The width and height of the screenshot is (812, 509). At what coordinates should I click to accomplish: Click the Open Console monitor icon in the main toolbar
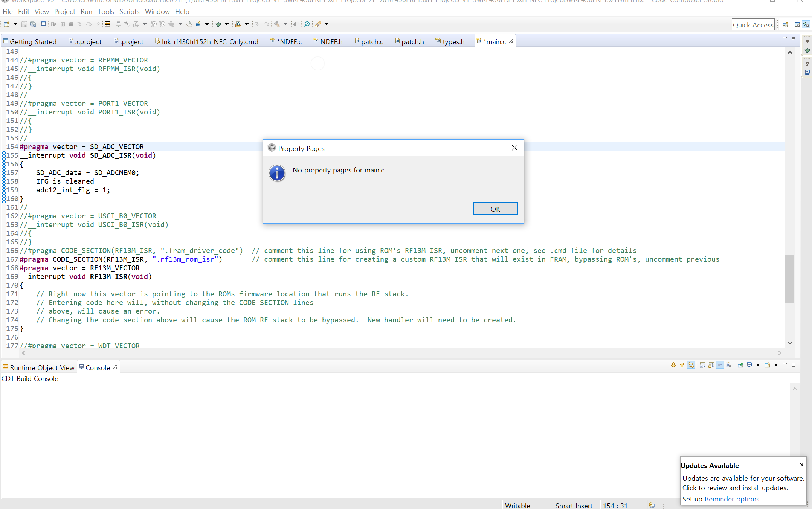point(44,24)
